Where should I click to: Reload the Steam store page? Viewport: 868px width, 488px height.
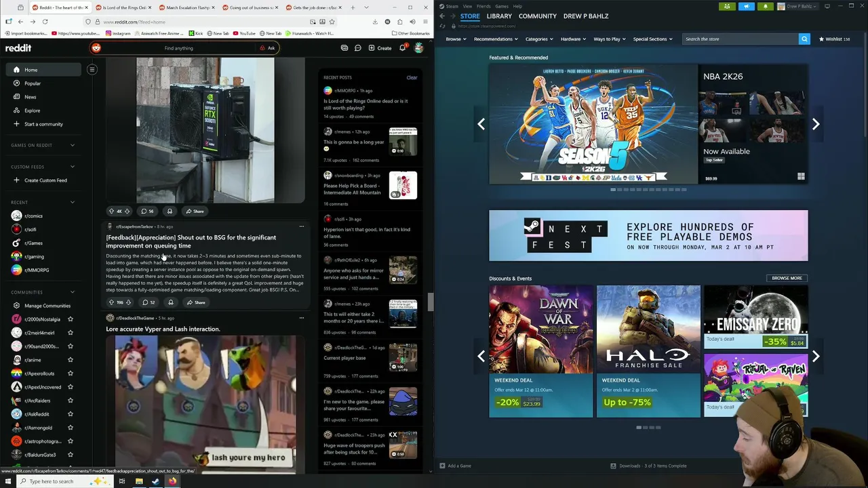point(443,26)
